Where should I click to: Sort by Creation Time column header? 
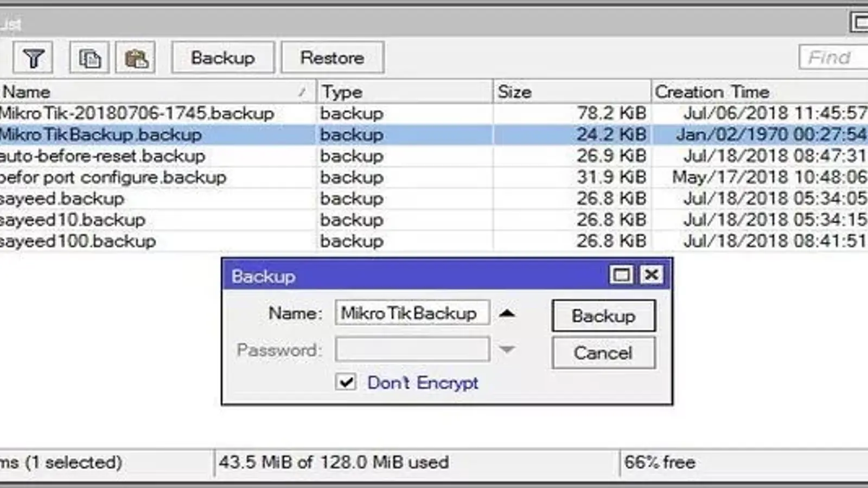click(759, 92)
